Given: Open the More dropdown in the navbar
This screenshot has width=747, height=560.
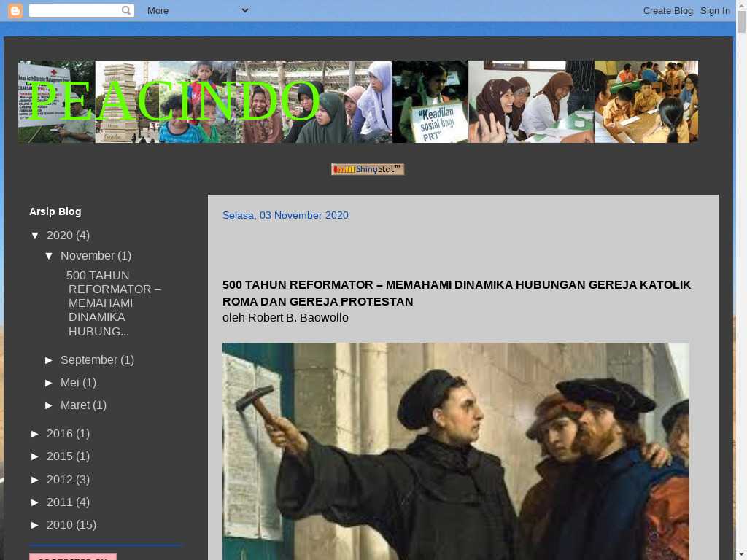Looking at the screenshot, I should [x=198, y=10].
